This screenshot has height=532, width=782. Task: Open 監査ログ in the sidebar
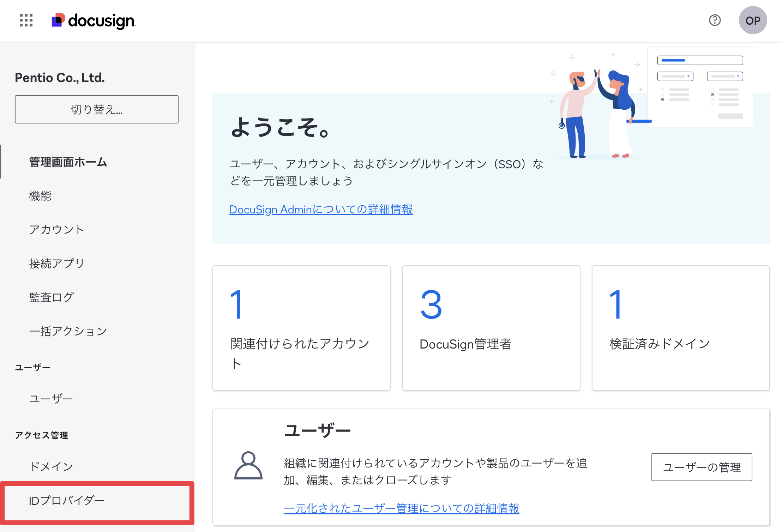point(52,297)
